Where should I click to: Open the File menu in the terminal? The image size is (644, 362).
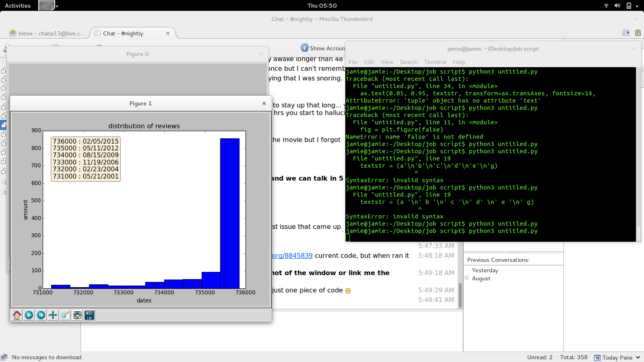353,62
